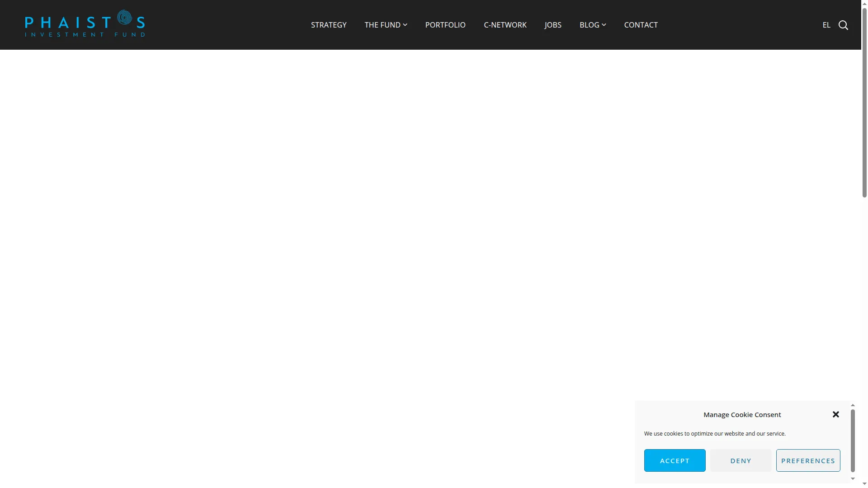Go to the Portfolio page
This screenshot has width=868, height=488.
point(445,25)
